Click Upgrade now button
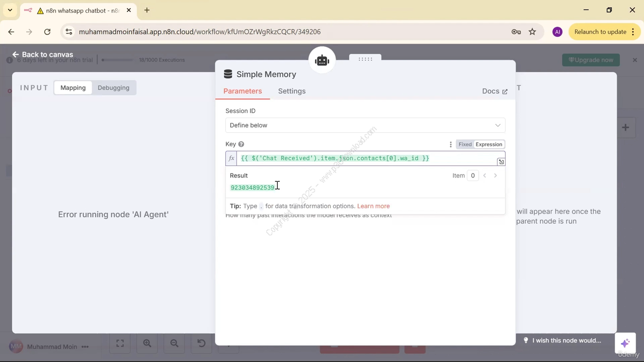 591,60
